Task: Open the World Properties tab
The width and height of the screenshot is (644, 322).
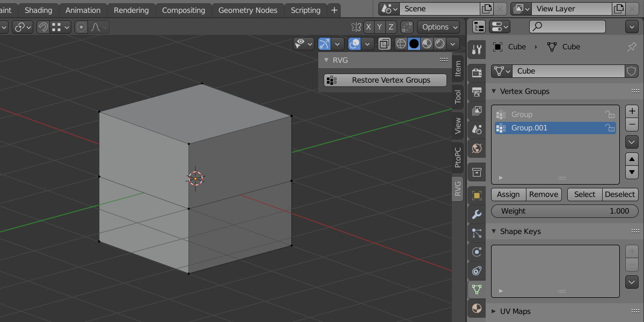Action: [x=477, y=149]
